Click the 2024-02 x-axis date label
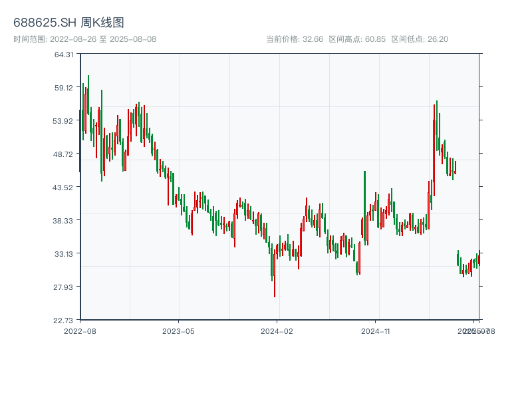Viewport: 532px width, 399px height. click(x=277, y=331)
